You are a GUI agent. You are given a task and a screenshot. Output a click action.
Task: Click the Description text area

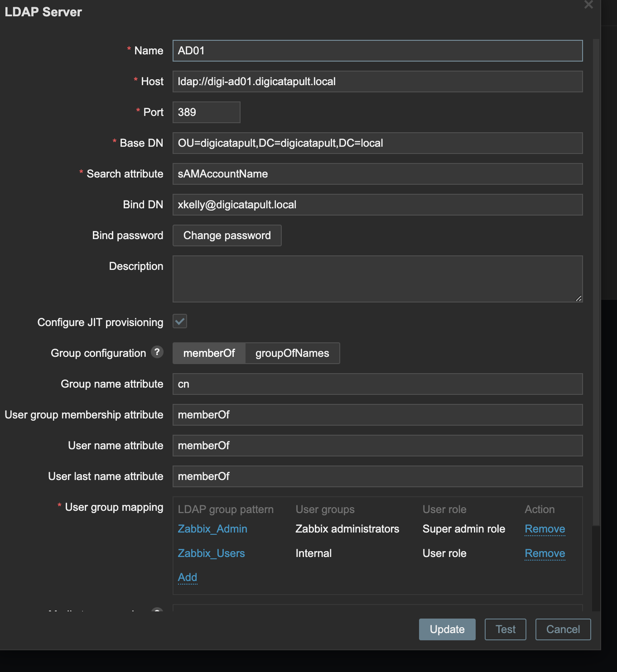click(377, 279)
